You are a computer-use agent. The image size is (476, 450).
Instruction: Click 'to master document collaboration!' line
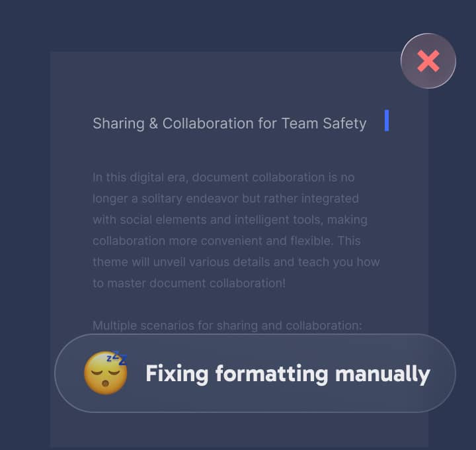point(189,283)
